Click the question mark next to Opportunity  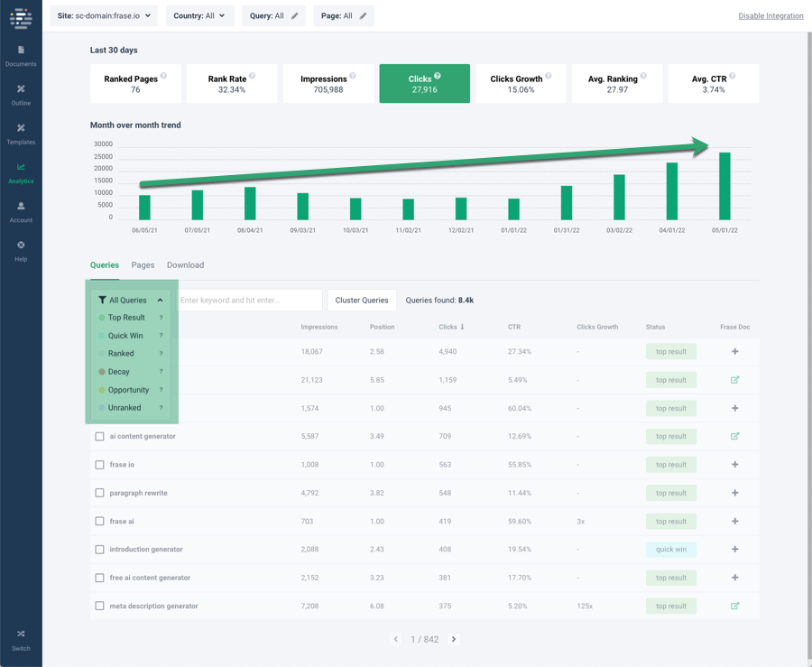(161, 390)
